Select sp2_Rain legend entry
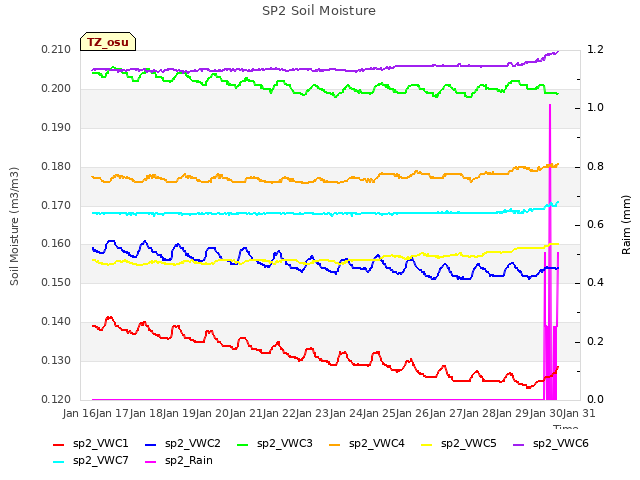This screenshot has height=480, width=640. [179, 461]
